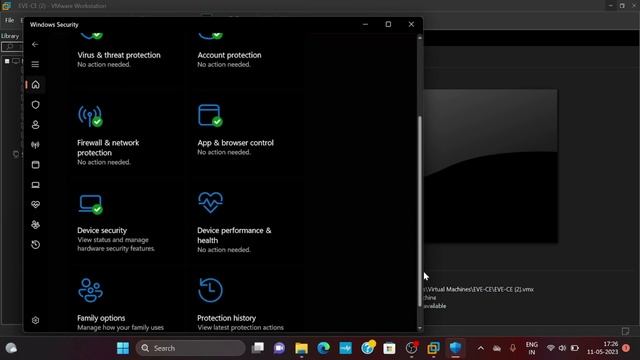Click the Firewall & network protection tile icon
The height and width of the screenshot is (360, 640).
click(x=90, y=116)
